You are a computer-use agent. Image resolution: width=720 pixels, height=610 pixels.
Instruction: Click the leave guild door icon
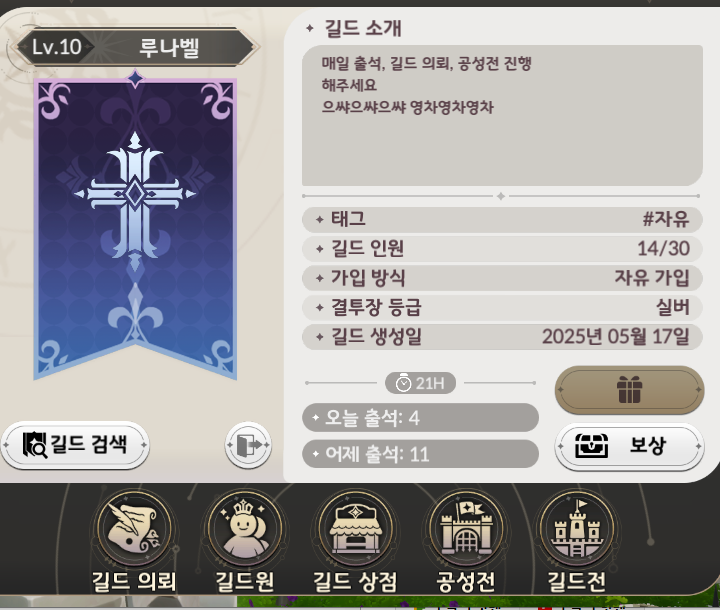(248, 445)
